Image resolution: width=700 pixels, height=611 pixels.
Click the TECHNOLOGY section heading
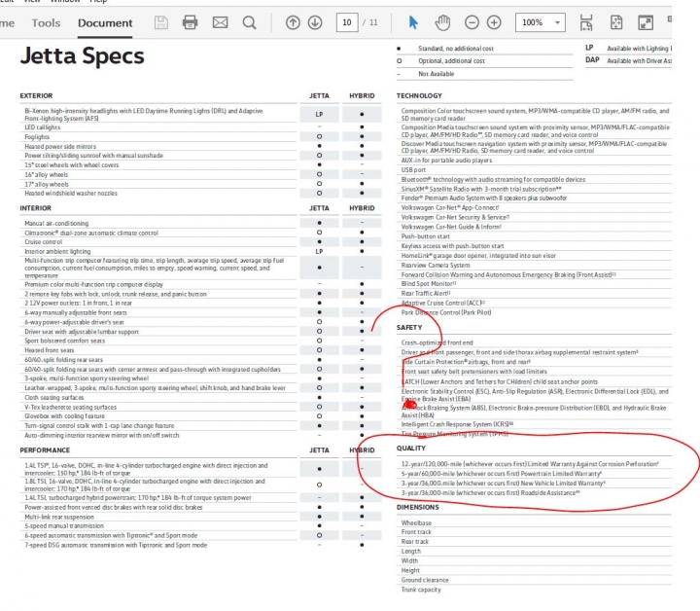tap(419, 95)
